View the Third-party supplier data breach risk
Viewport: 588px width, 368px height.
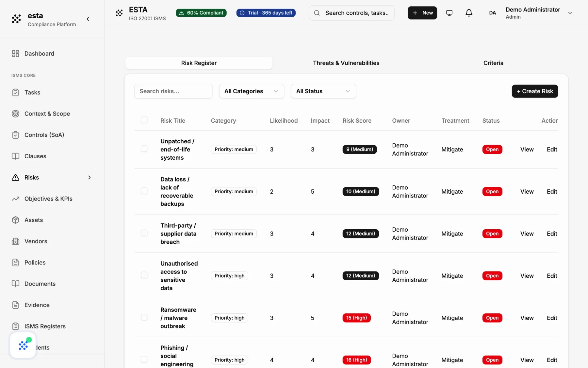[527, 234]
